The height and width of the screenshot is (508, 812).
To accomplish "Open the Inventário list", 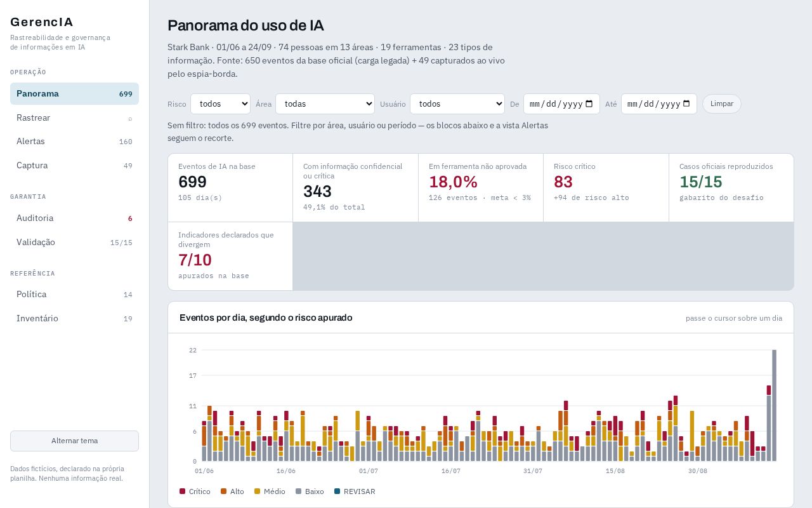I will coord(74,319).
